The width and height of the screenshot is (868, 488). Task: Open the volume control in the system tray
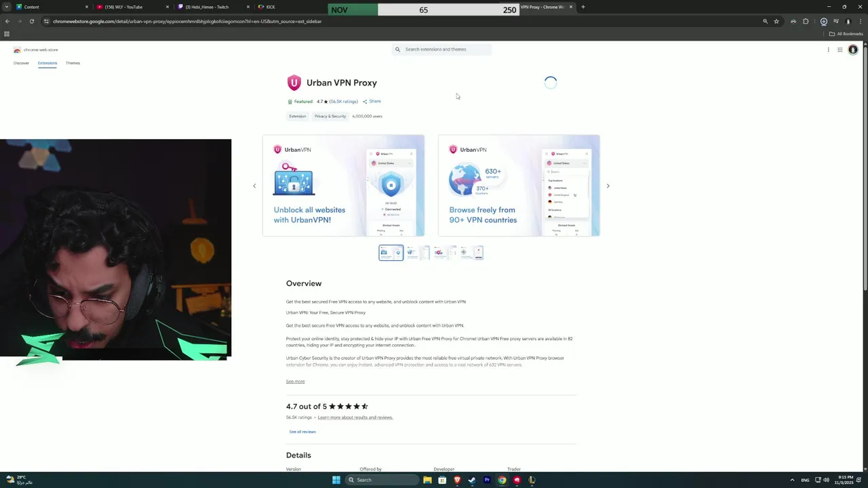[826, 480]
